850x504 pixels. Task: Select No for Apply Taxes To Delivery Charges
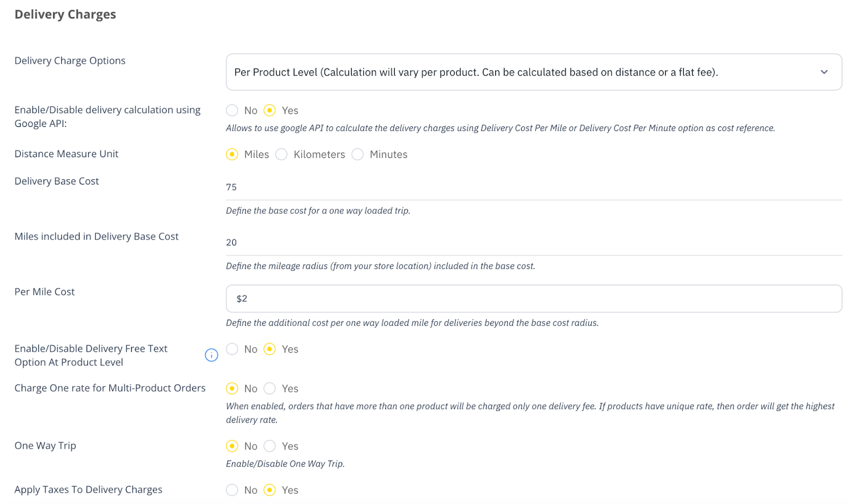[232, 490]
